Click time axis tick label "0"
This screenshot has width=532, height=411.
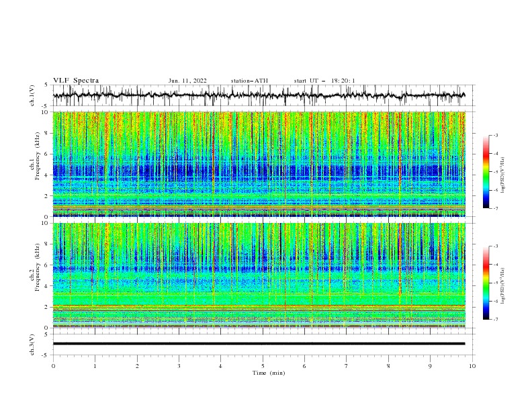coord(53,366)
